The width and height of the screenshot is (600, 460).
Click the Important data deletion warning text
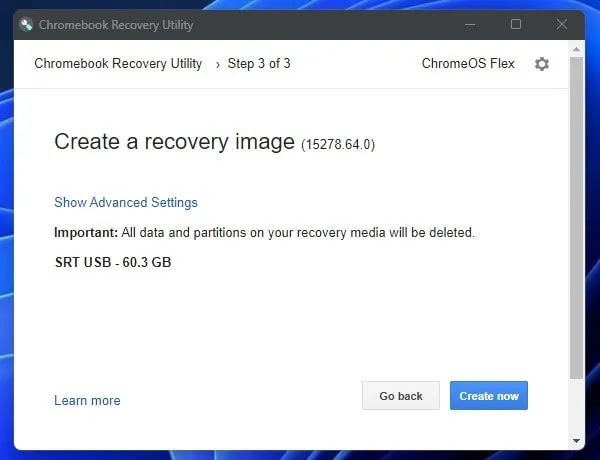pos(264,233)
